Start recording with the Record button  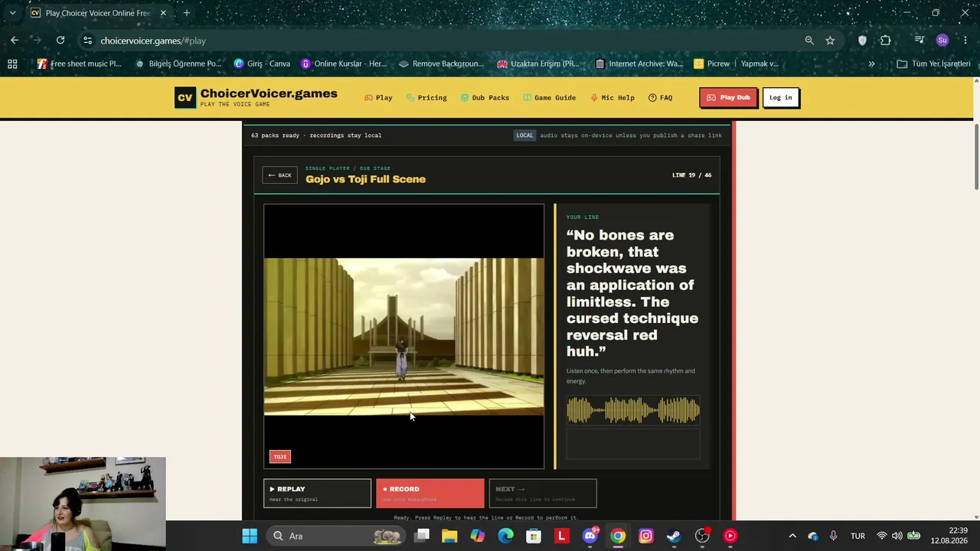430,494
